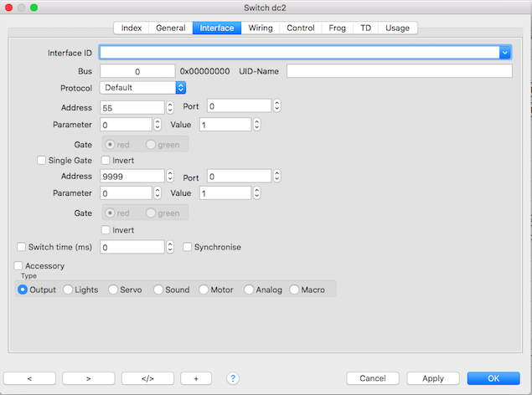Click the next item '>' button
The height and width of the screenshot is (395, 532).
coord(88,378)
